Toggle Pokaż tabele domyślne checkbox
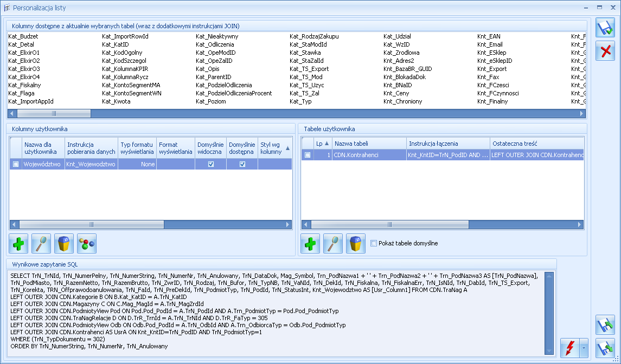 [x=374, y=243]
